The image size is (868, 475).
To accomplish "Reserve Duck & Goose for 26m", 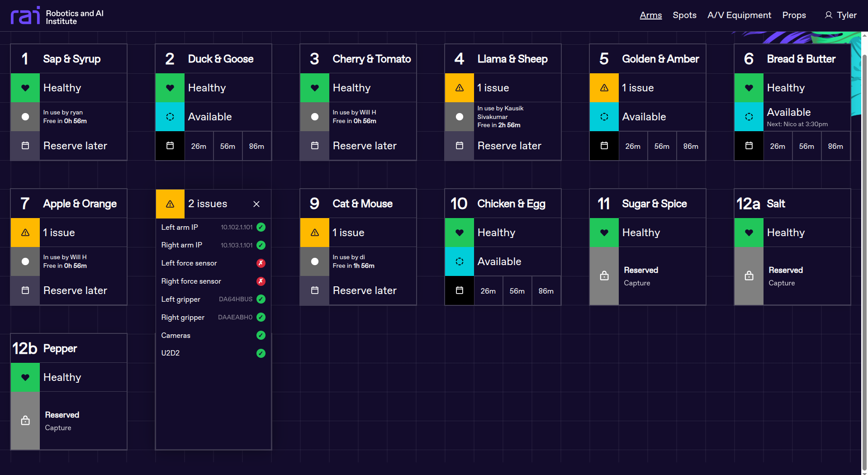I will point(199,146).
